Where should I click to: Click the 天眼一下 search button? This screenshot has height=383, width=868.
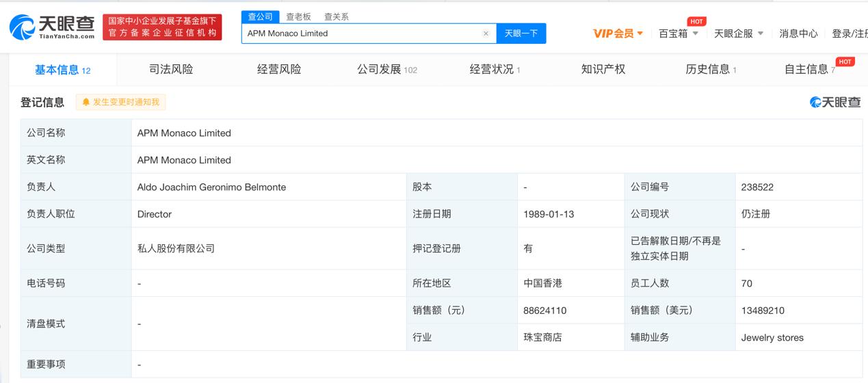pyautogui.click(x=521, y=34)
